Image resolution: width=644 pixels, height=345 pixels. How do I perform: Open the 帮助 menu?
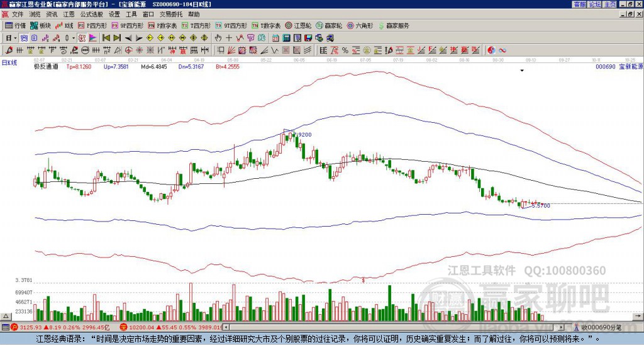[x=194, y=14]
